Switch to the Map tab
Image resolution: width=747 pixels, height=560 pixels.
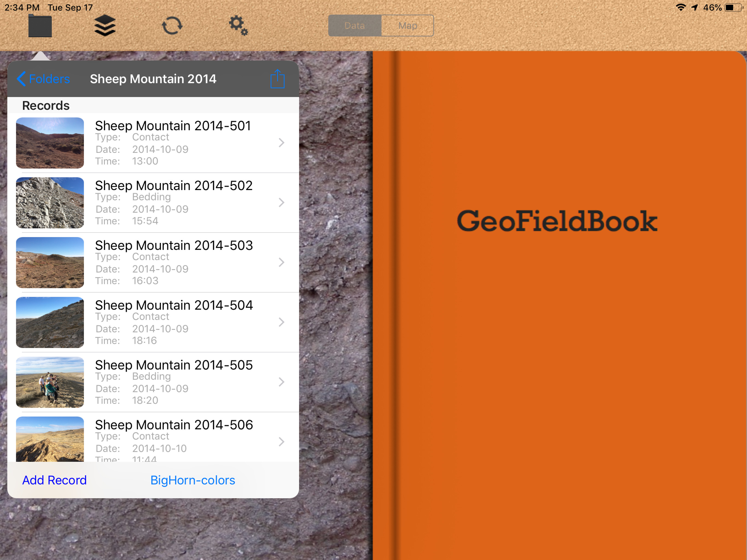408,26
